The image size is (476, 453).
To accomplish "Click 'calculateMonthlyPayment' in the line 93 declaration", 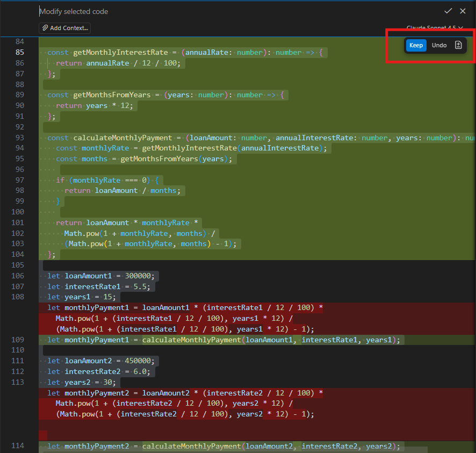I will tap(122, 138).
